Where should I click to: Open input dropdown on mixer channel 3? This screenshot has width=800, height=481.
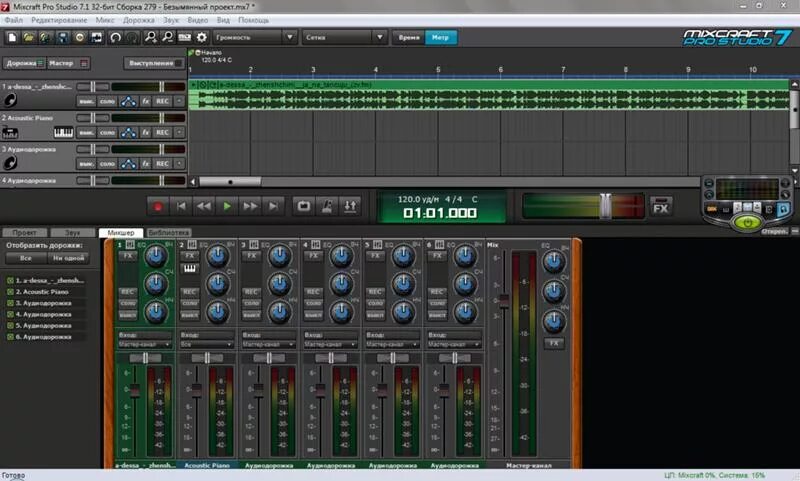click(268, 345)
